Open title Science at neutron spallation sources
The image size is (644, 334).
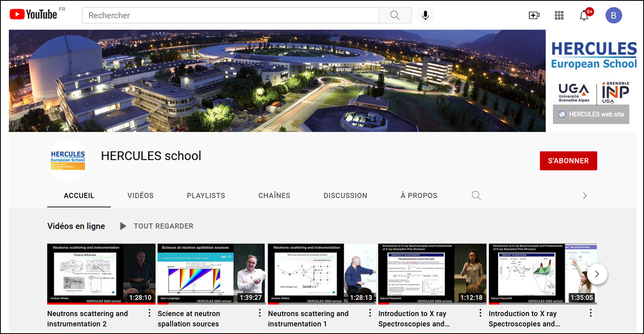coord(189,319)
